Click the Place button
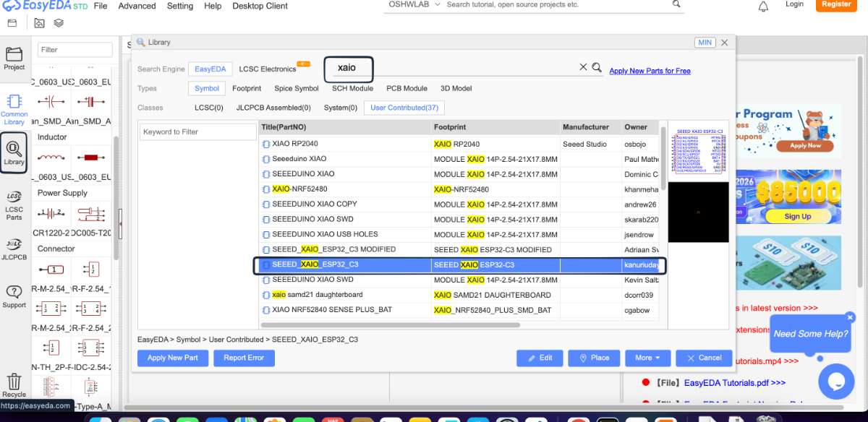Screen dimensions: 868x422 tap(593, 358)
